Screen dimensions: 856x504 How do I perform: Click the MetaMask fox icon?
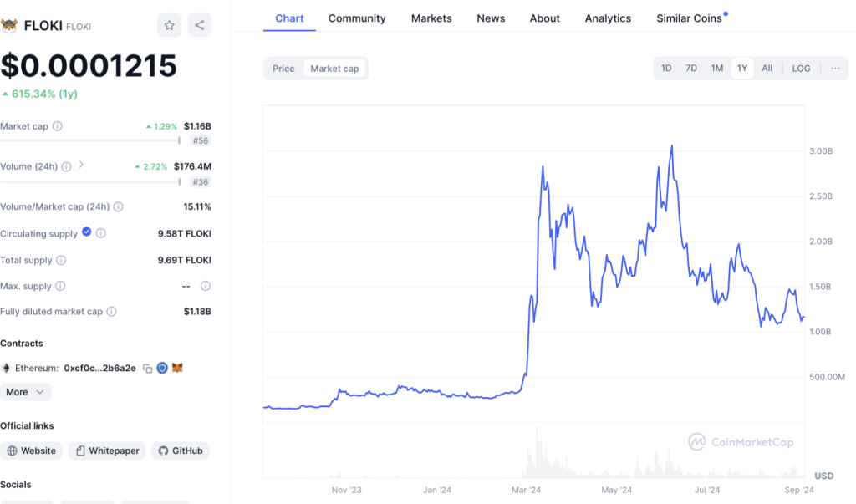[x=177, y=368]
